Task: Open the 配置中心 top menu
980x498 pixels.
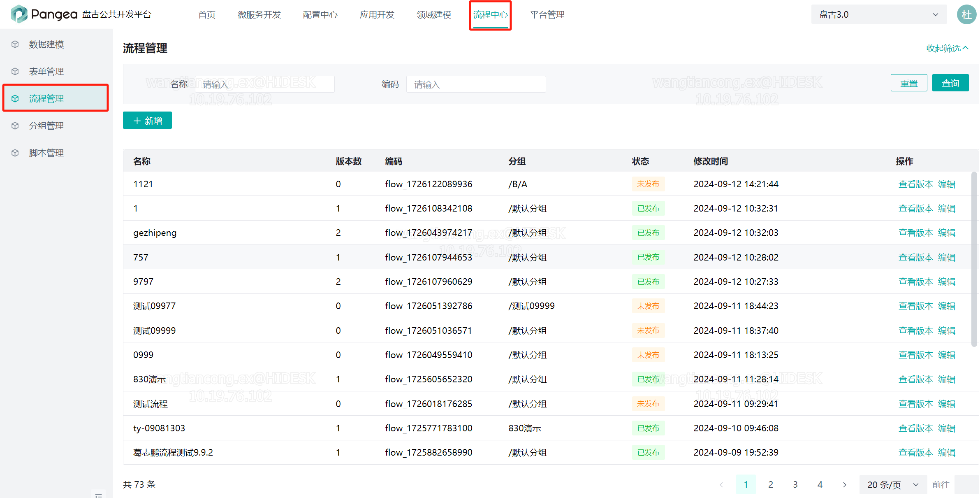Action: 320,15
